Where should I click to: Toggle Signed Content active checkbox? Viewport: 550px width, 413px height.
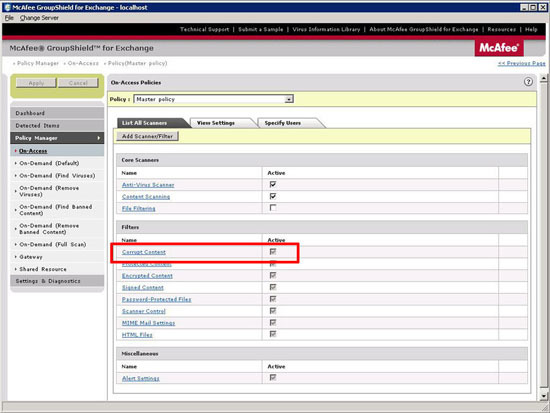273,287
